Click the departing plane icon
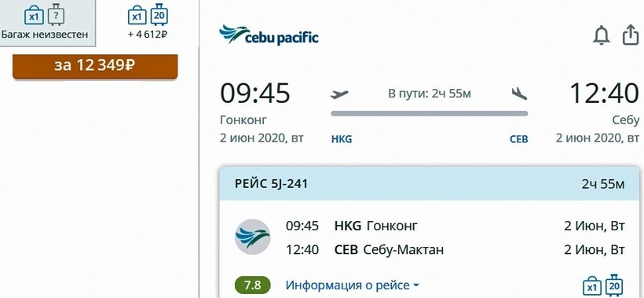Image resolution: width=644 pixels, height=298 pixels. coord(339,94)
